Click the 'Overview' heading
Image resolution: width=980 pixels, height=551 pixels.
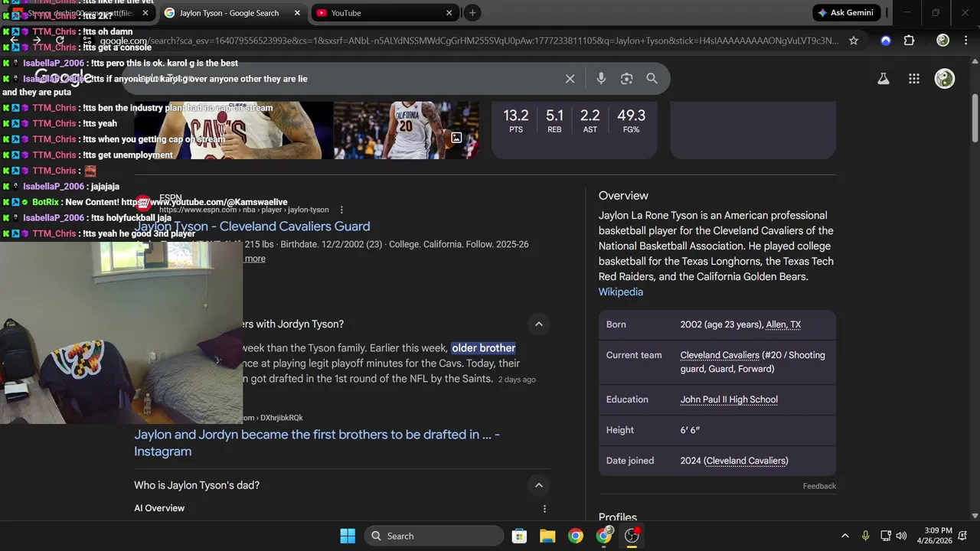(623, 196)
